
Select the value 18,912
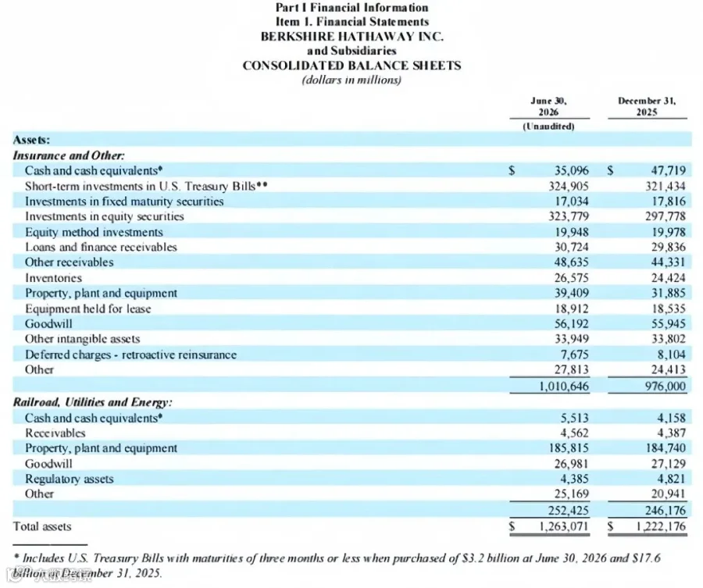[x=571, y=308]
